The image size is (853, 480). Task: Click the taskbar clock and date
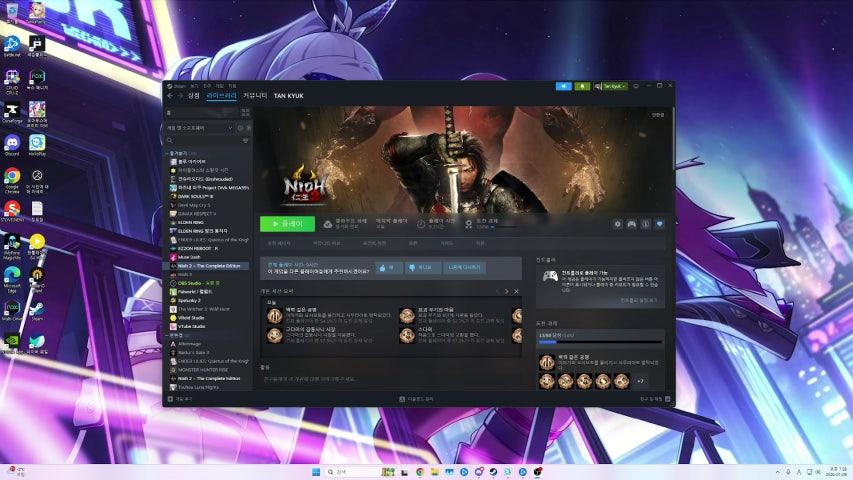pyautogui.click(x=838, y=472)
